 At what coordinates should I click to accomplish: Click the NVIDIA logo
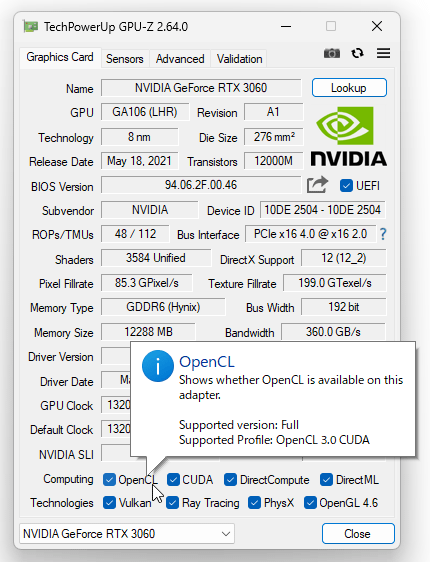[x=348, y=137]
